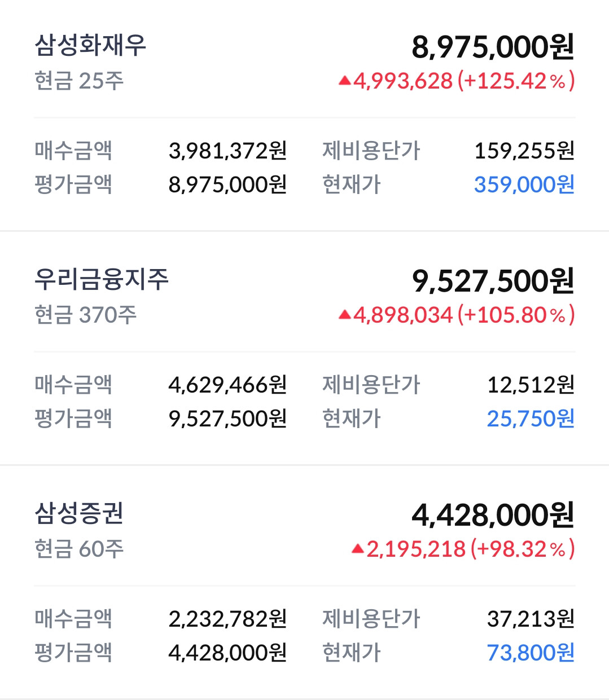This screenshot has width=609, height=700.
Task: Tap the 현금 60주 holding quantity
Action: (x=79, y=549)
